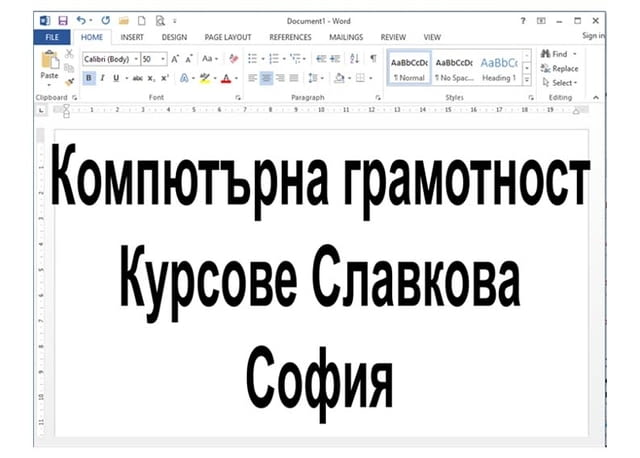This screenshot has height=458, width=640.
Task: Expand the Styles gallery More arrow
Action: click(x=525, y=78)
